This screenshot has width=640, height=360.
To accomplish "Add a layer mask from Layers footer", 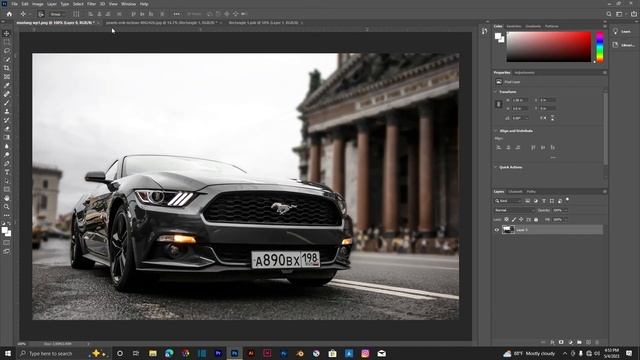I will tap(561, 342).
